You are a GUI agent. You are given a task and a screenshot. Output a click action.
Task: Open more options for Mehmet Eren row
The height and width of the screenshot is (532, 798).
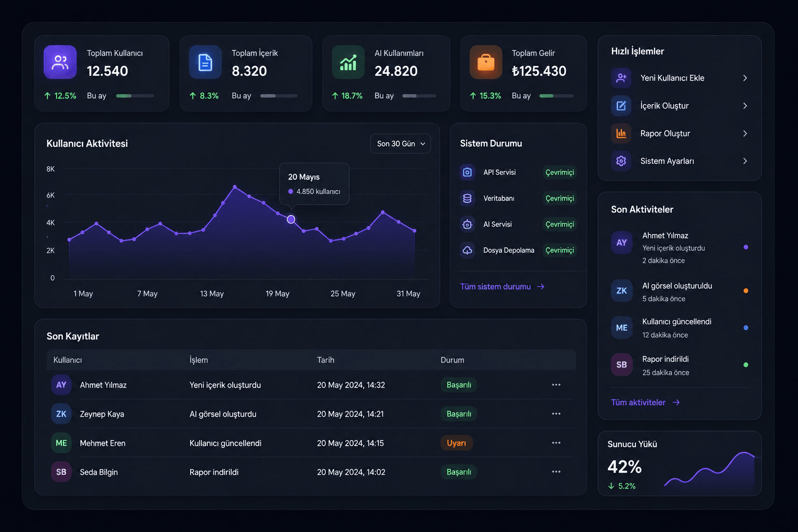click(x=556, y=443)
